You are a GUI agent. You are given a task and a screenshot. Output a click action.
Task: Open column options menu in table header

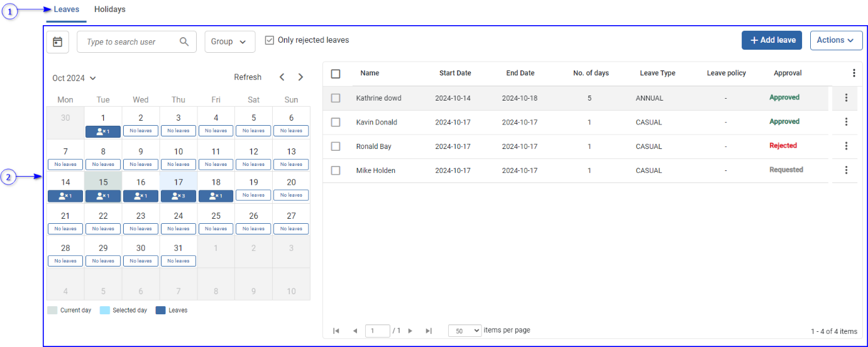pos(854,73)
